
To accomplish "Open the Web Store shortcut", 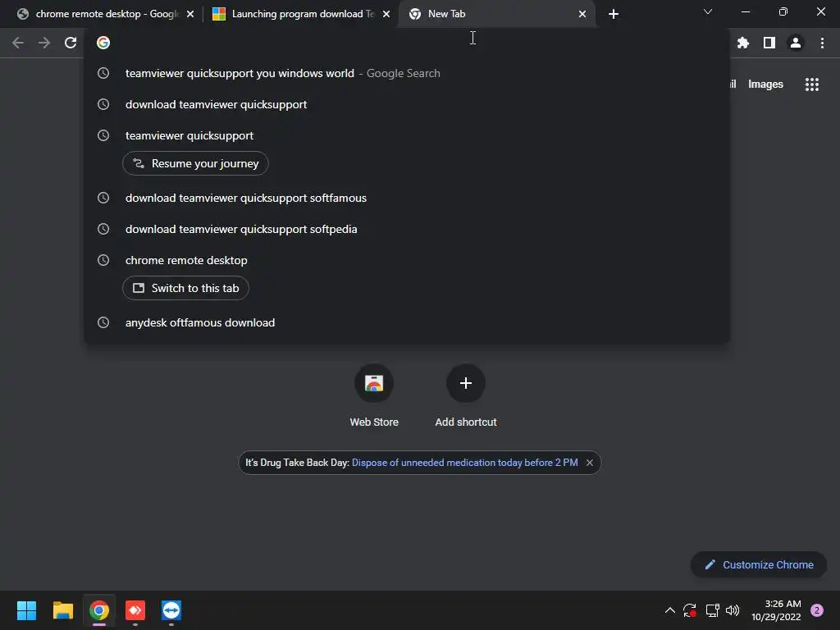I will [374, 396].
